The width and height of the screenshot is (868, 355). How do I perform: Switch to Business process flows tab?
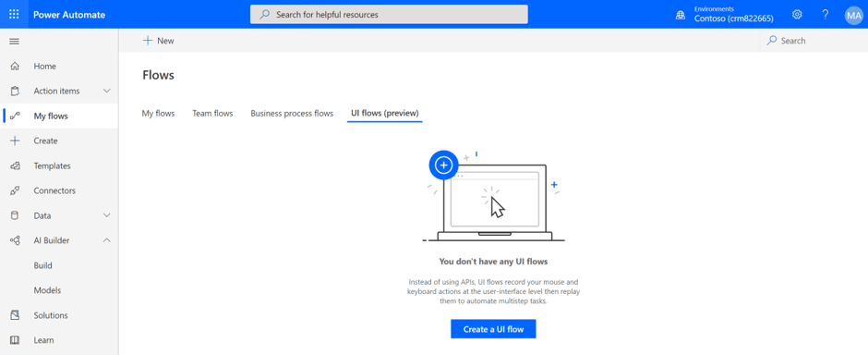click(x=292, y=114)
